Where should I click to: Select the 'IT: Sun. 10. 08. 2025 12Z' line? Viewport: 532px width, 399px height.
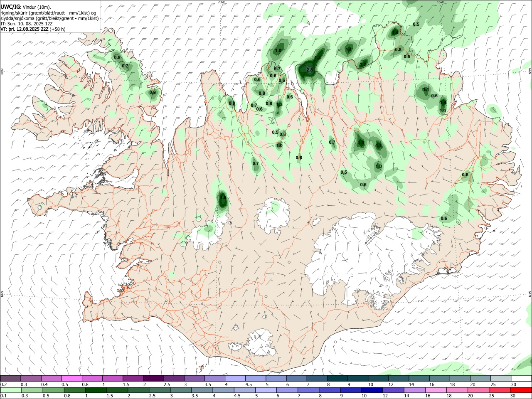click(x=27, y=24)
